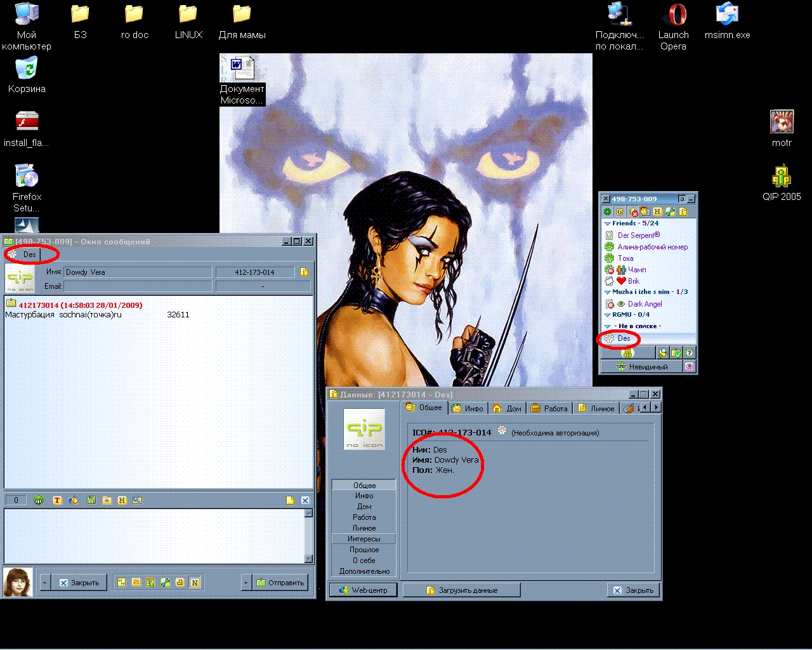Select О себе in the side list
This screenshot has height=650, width=812.
[364, 560]
